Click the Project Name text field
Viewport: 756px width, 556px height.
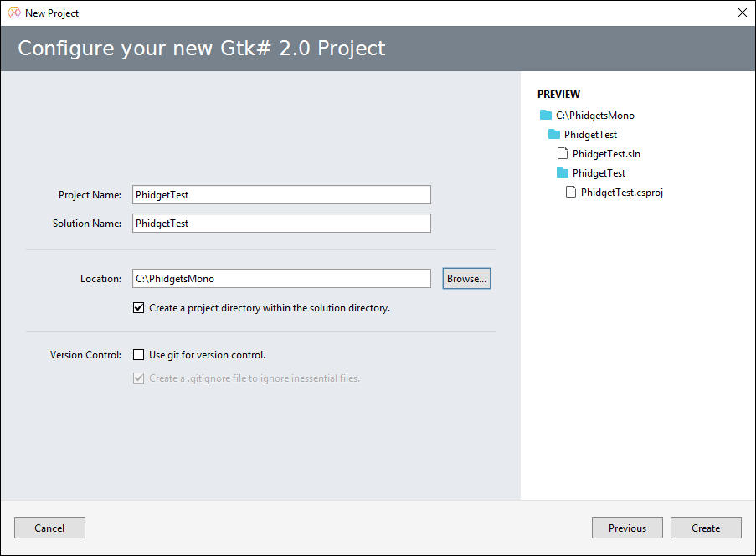coord(281,195)
